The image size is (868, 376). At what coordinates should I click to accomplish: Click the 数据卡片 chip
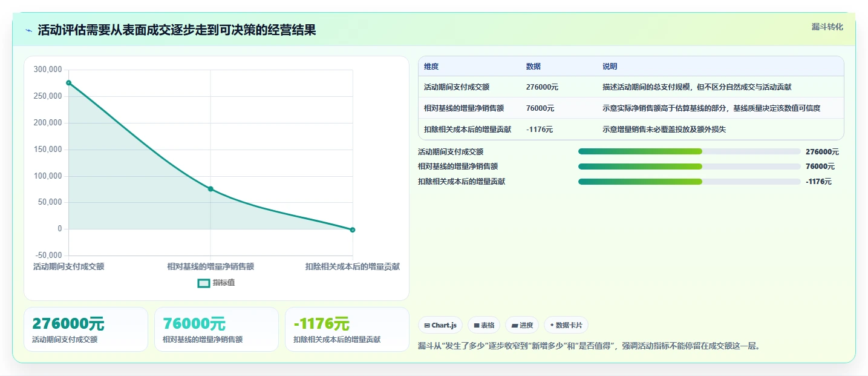[x=566, y=325]
